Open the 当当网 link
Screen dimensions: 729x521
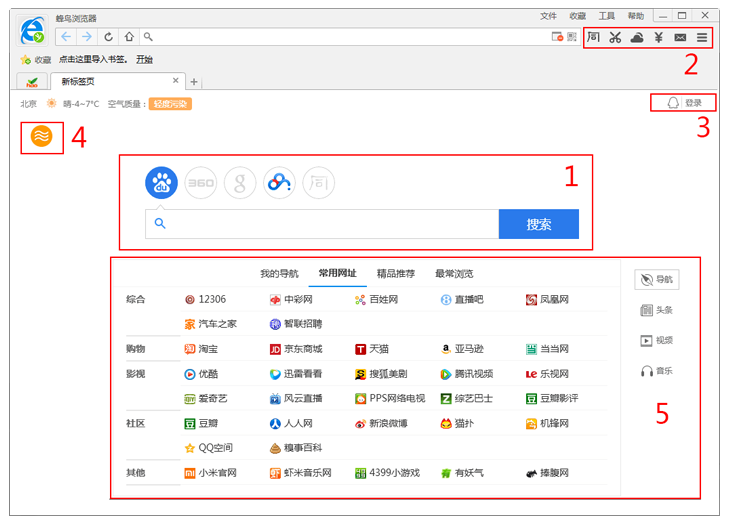click(x=547, y=349)
